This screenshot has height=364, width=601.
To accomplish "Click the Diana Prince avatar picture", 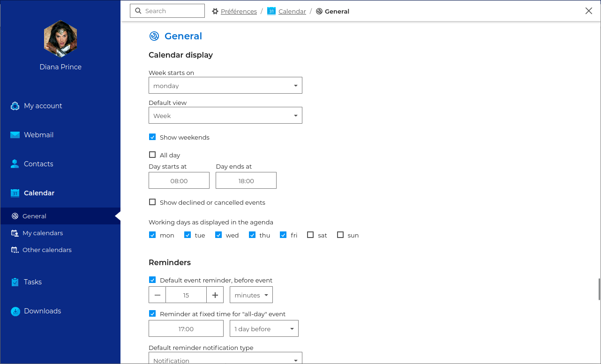I will [60, 39].
